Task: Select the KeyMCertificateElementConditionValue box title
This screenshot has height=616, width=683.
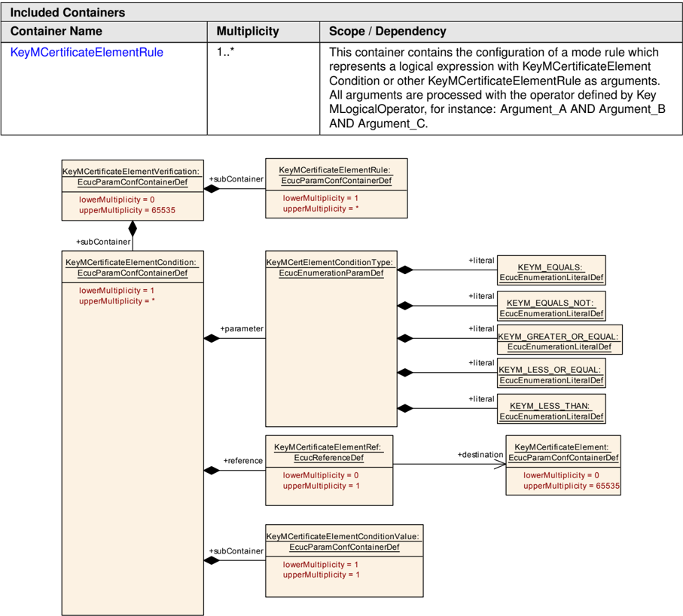Action: pyautogui.click(x=343, y=536)
